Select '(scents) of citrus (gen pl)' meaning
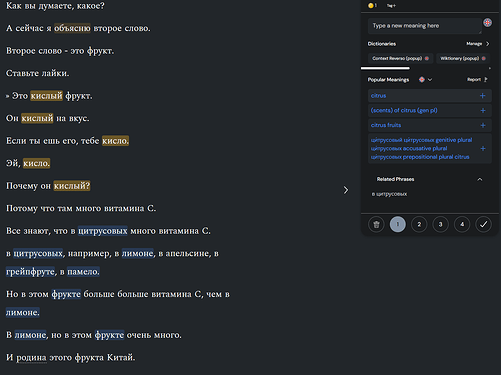This screenshot has width=501, height=375. coord(404,110)
